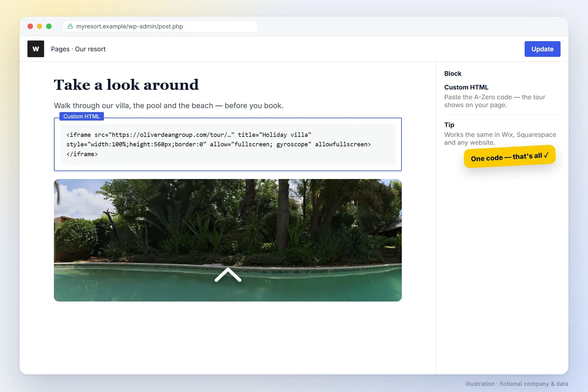The width and height of the screenshot is (588, 392).
Task: Click the Block sidebar heading
Action: [453, 73]
